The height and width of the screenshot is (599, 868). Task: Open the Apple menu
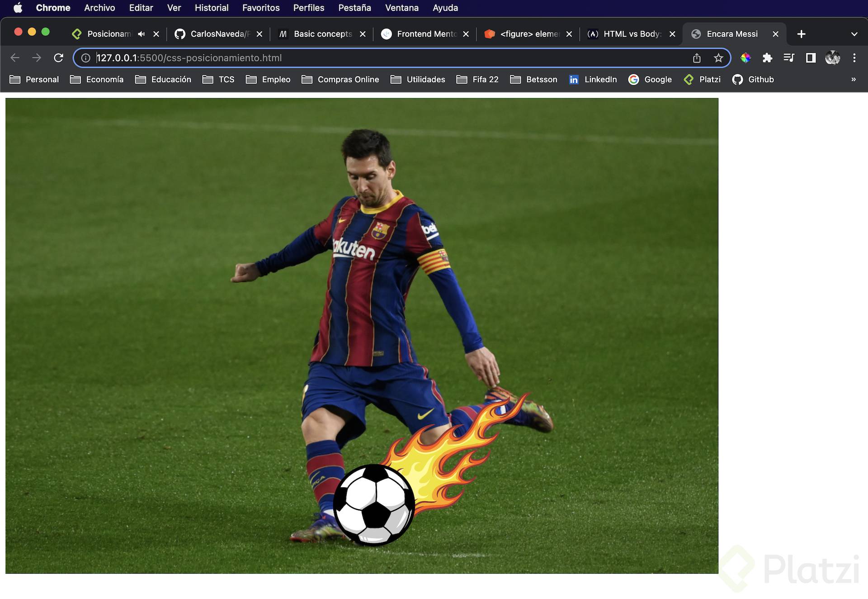[18, 8]
